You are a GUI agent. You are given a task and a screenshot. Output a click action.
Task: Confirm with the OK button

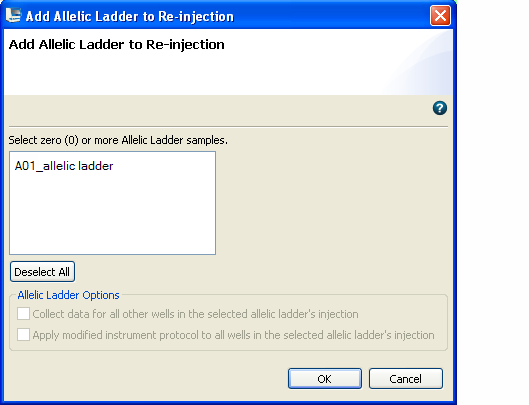coord(325,379)
